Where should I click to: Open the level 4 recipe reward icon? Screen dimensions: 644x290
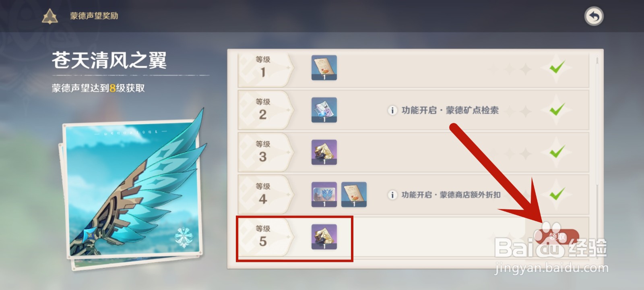coord(354,195)
